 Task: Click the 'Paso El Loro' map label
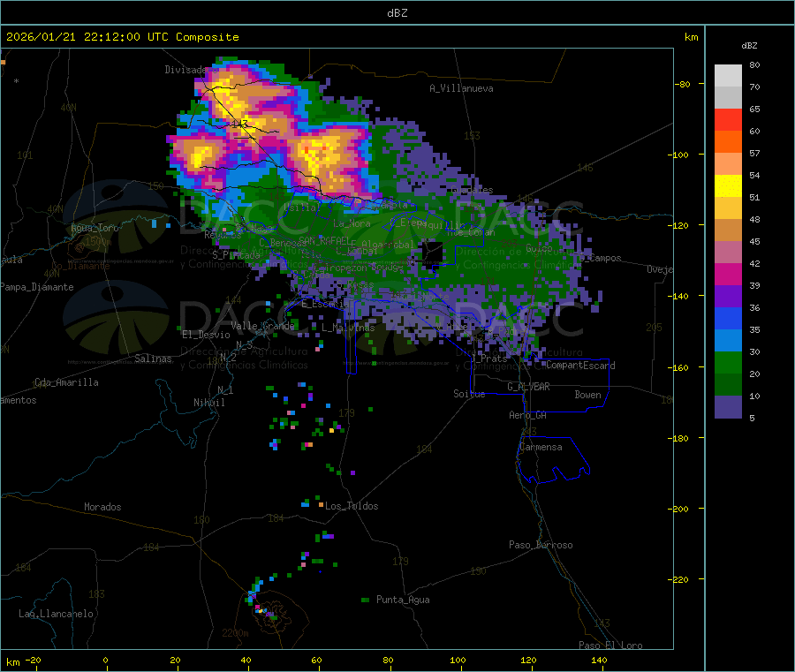(611, 646)
